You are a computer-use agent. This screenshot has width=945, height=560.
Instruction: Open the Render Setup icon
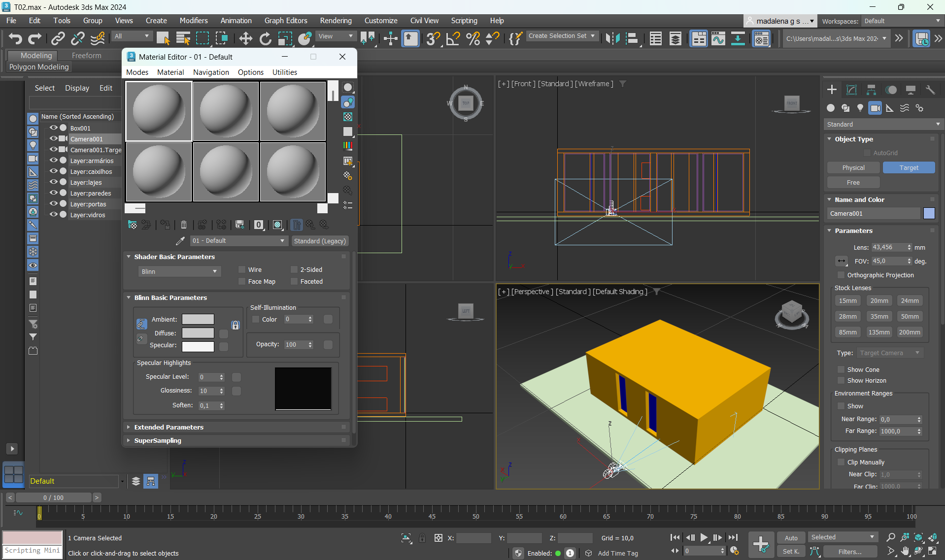[x=762, y=38]
